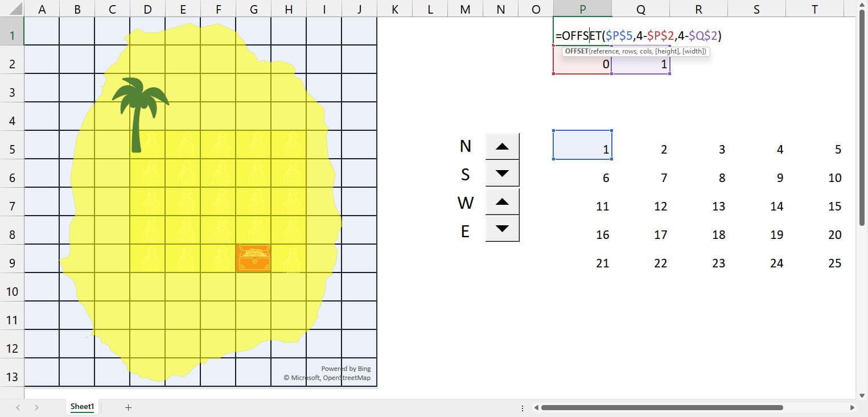Click the three-dot handle beside the horizontal scrollbar
868x417 pixels.
(x=523, y=408)
